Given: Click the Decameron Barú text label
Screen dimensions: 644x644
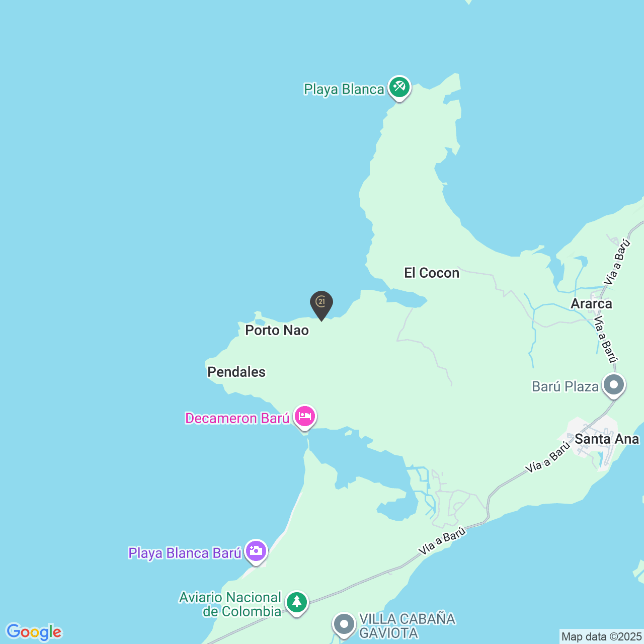Looking at the screenshot, I should [x=237, y=418].
